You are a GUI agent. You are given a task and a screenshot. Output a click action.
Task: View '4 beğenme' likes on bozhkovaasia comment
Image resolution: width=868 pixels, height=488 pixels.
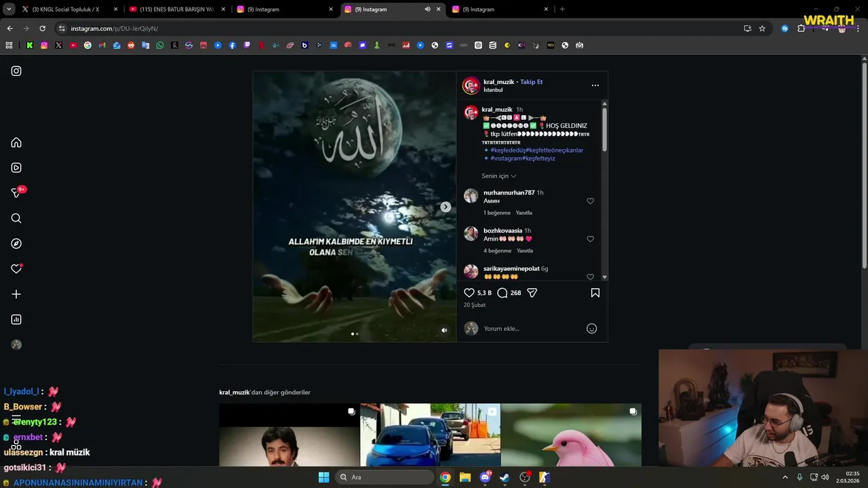tap(497, 251)
